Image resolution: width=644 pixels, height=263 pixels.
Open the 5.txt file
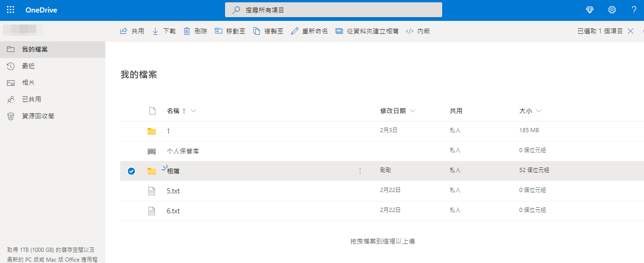point(173,191)
